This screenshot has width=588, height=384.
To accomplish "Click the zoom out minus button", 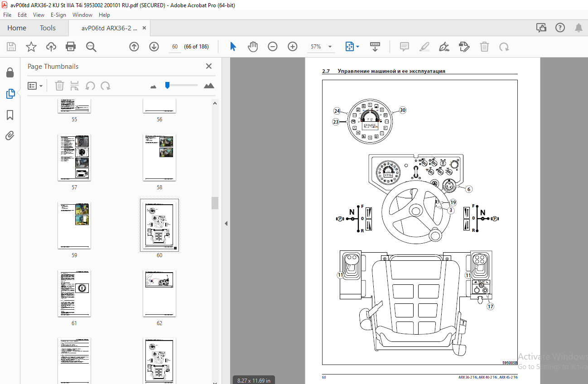I will pyautogui.click(x=272, y=47).
